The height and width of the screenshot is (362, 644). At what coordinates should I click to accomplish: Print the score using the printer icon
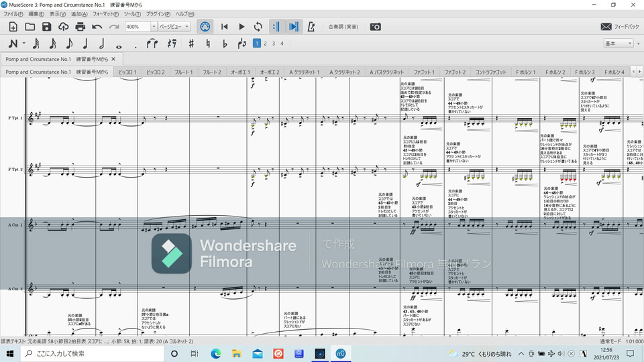80,27
